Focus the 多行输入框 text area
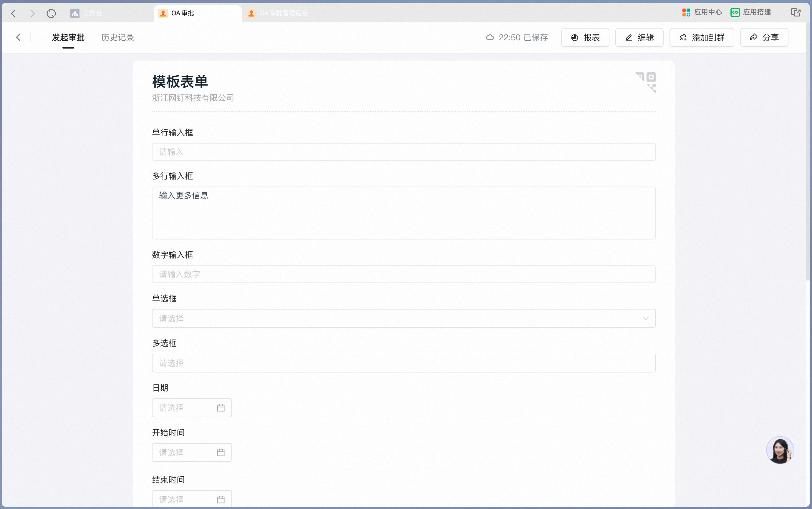The width and height of the screenshot is (812, 509). 403,213
